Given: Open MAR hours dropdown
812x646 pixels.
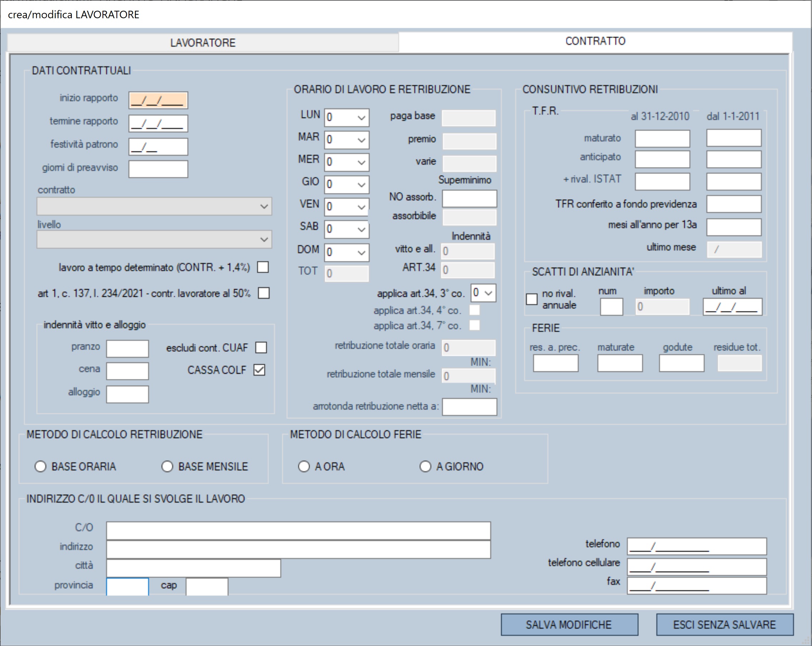Looking at the screenshot, I should [347, 140].
